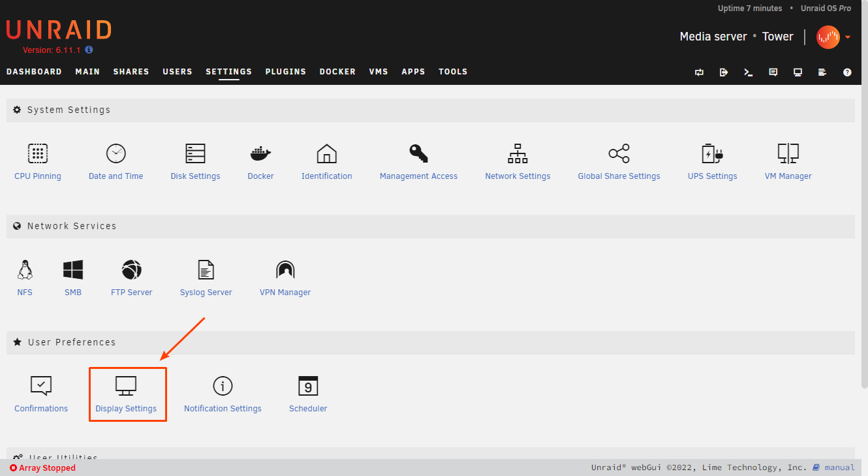
Task: Go to the Users tab
Action: (178, 72)
